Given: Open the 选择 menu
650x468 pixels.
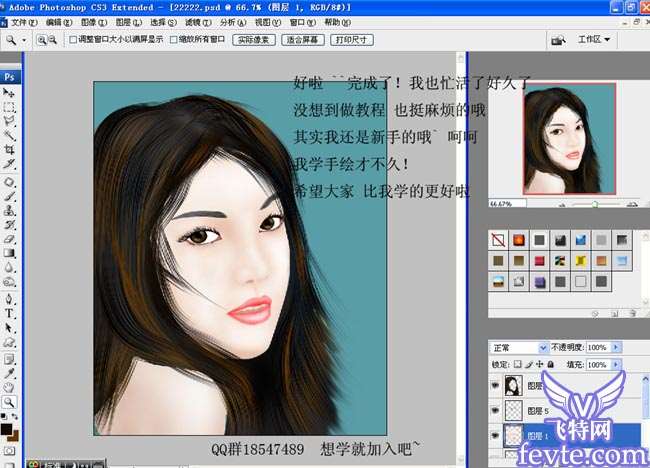Looking at the screenshot, I should pos(163,22).
